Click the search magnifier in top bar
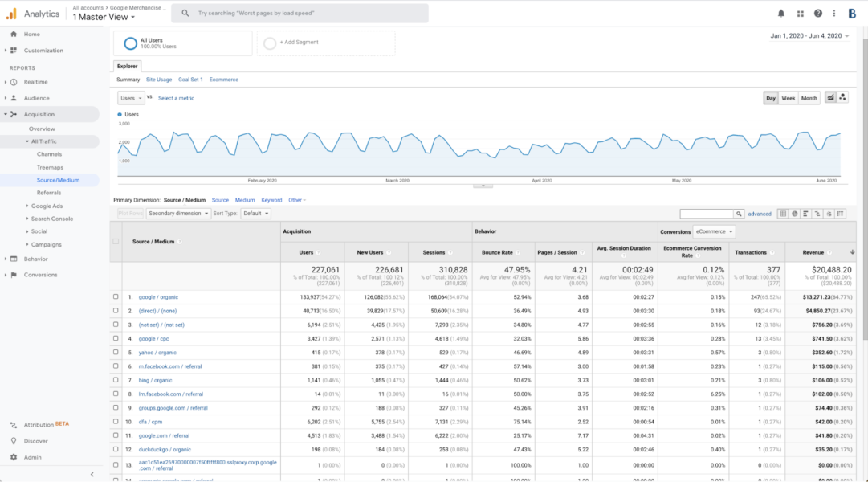Screen dimensions: 868x482 pyautogui.click(x=185, y=13)
